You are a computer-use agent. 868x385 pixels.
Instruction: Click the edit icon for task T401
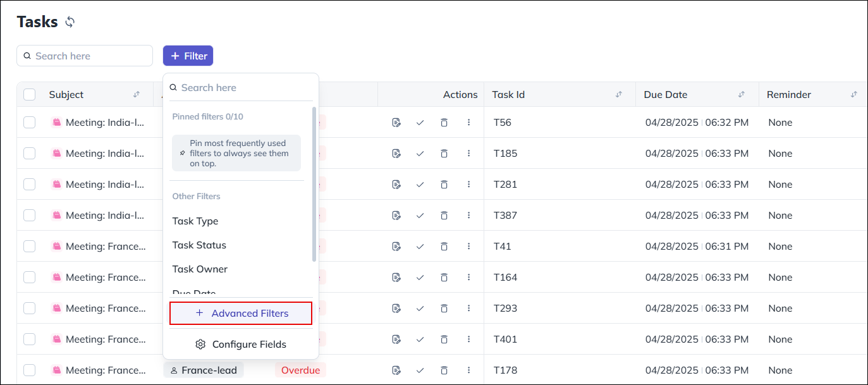pos(396,339)
